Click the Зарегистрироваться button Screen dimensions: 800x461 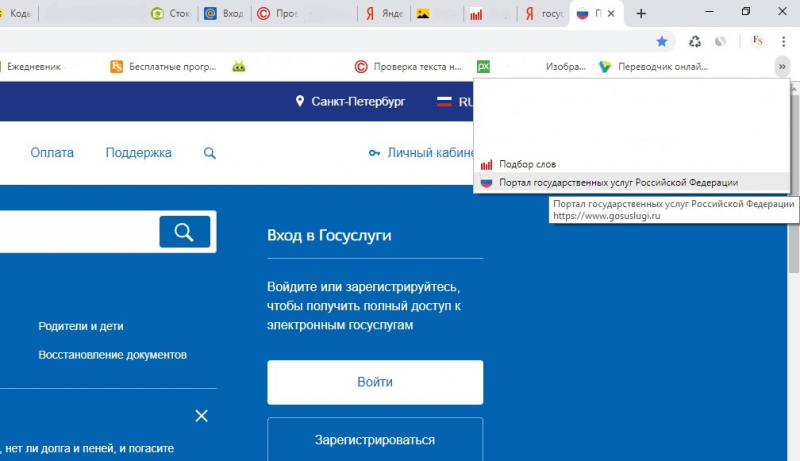click(x=375, y=440)
